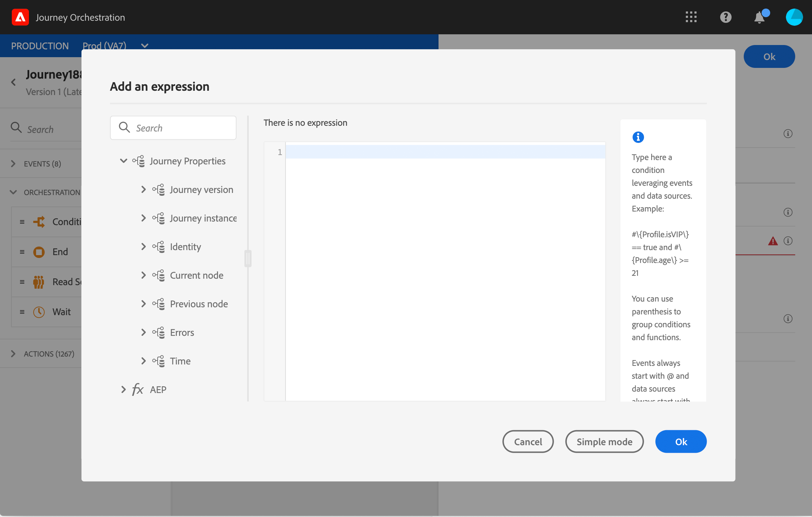Click the Cancel button
Screen dimensions: 812x517
tap(528, 442)
